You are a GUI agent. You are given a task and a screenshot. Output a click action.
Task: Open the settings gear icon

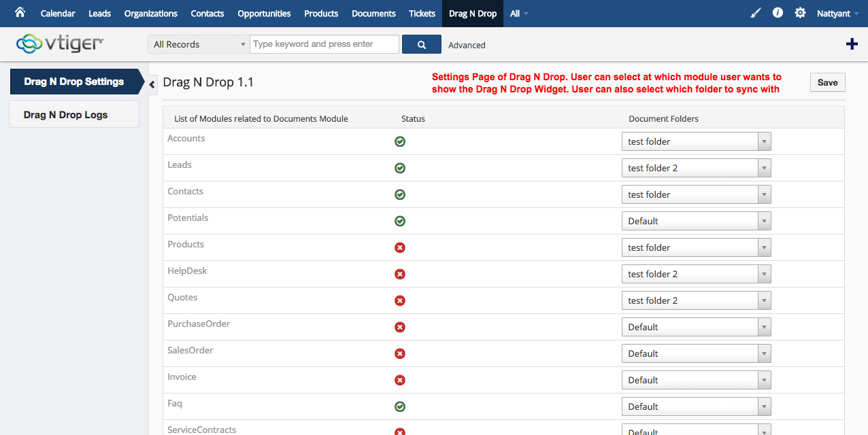800,13
